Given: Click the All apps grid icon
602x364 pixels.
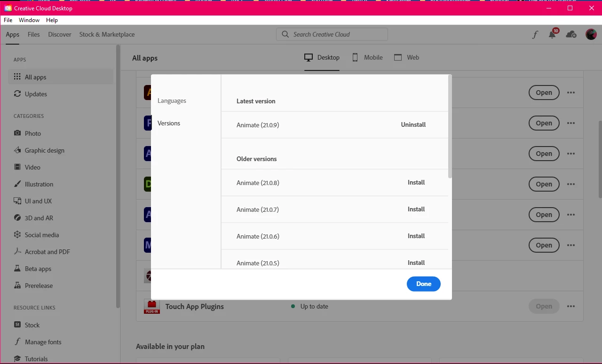Looking at the screenshot, I should point(17,77).
